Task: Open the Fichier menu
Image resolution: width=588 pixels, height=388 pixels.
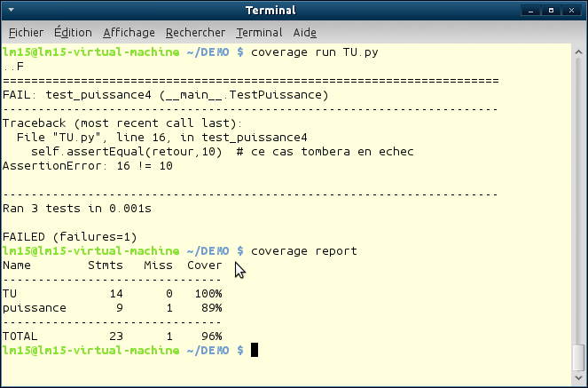Action: 25,32
